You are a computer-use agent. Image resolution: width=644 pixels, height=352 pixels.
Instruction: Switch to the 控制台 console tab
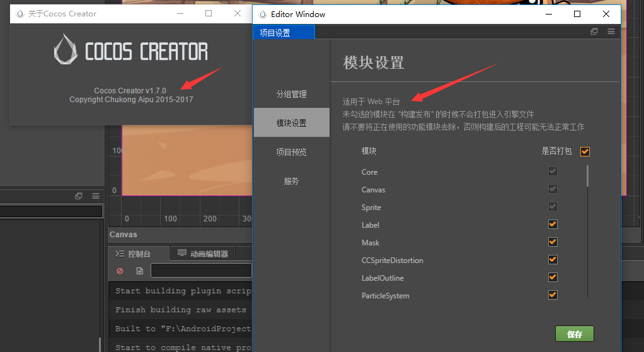139,254
